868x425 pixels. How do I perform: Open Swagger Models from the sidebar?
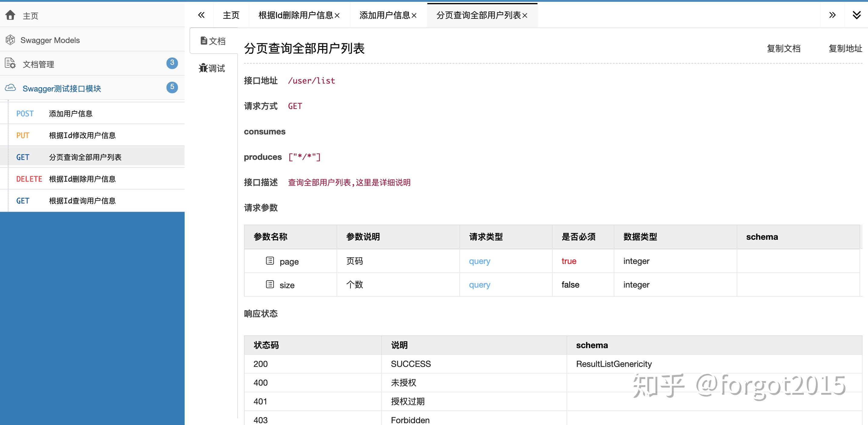[50, 40]
